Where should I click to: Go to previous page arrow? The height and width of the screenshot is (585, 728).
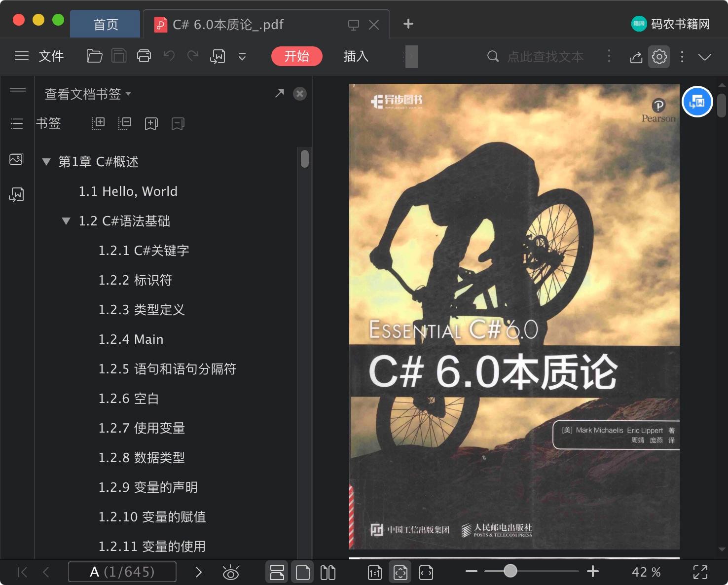[46, 572]
